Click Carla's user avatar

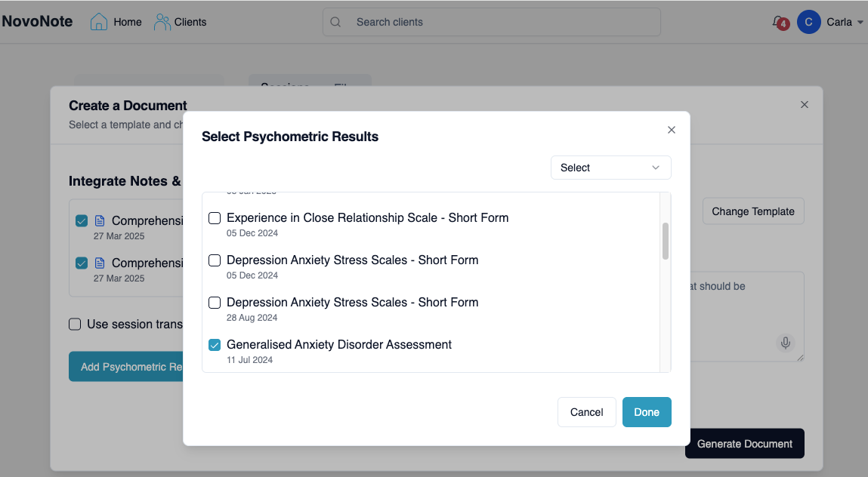[808, 22]
